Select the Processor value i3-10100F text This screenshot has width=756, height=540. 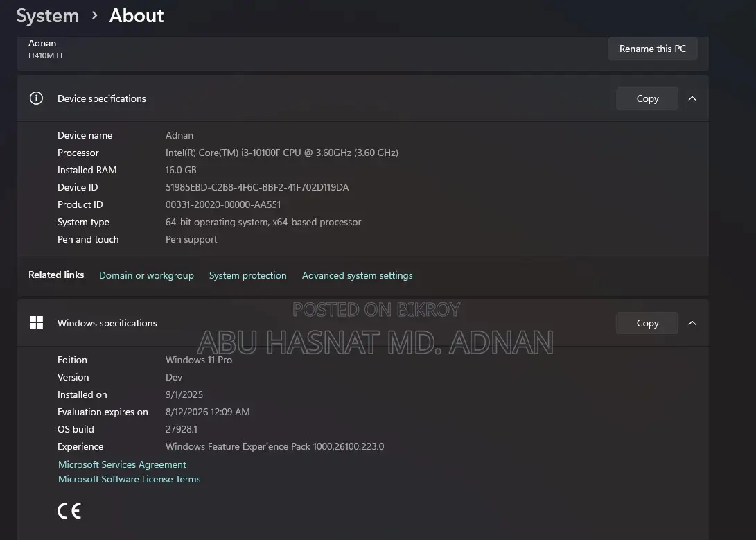[281, 153]
